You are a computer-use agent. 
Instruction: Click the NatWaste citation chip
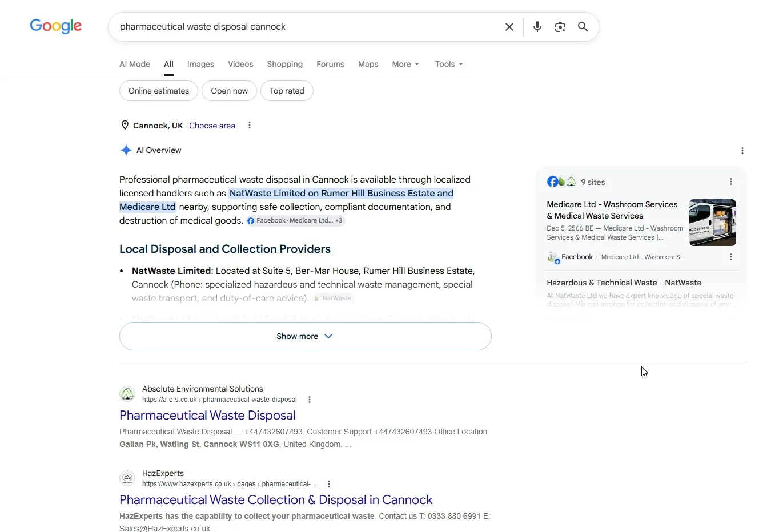(334, 298)
